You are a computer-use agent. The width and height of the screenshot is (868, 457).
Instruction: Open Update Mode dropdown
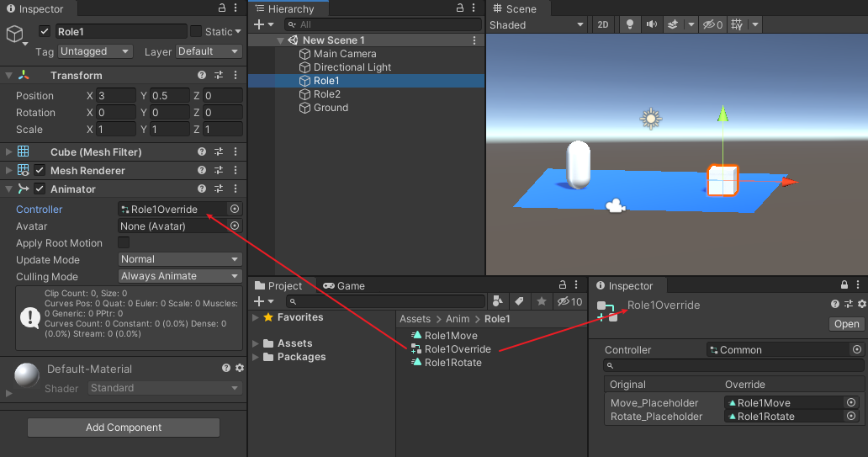pos(180,259)
